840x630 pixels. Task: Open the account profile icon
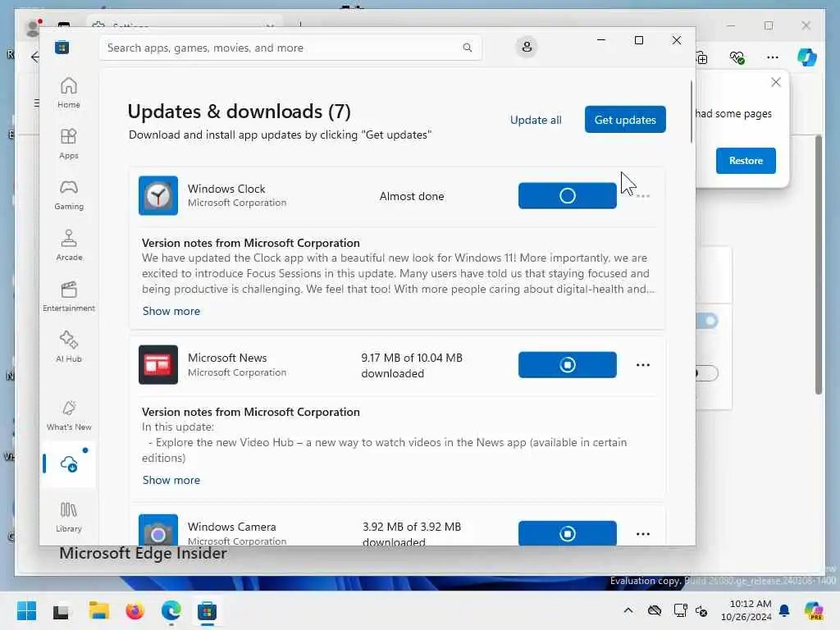click(x=527, y=47)
